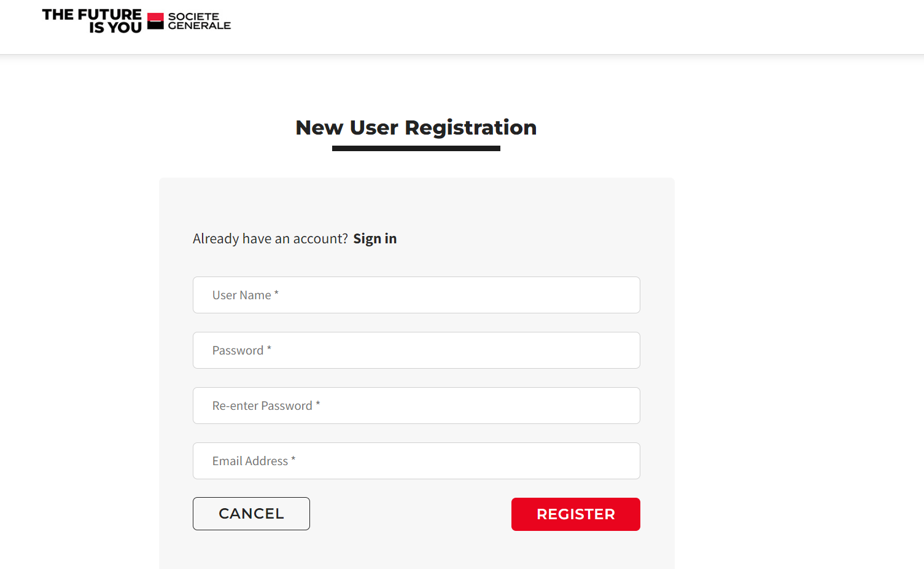The image size is (924, 569).
Task: Focus the User Name input field
Action: coord(416,295)
